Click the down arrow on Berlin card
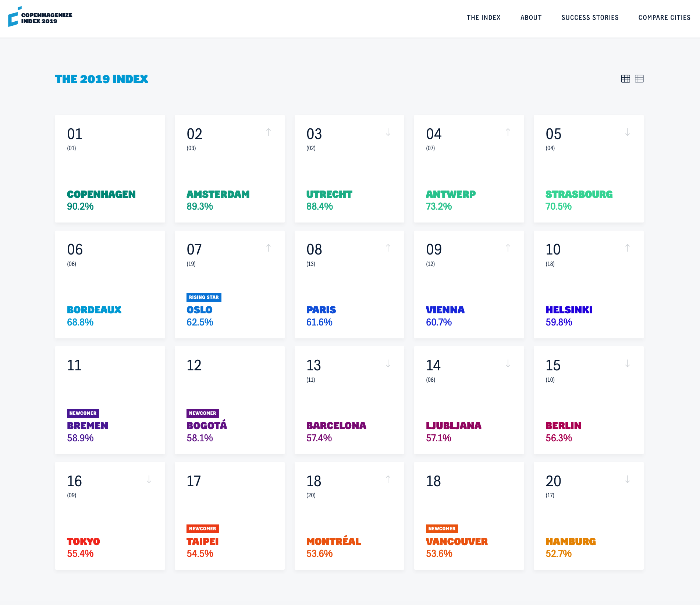700x605 pixels. click(x=628, y=364)
